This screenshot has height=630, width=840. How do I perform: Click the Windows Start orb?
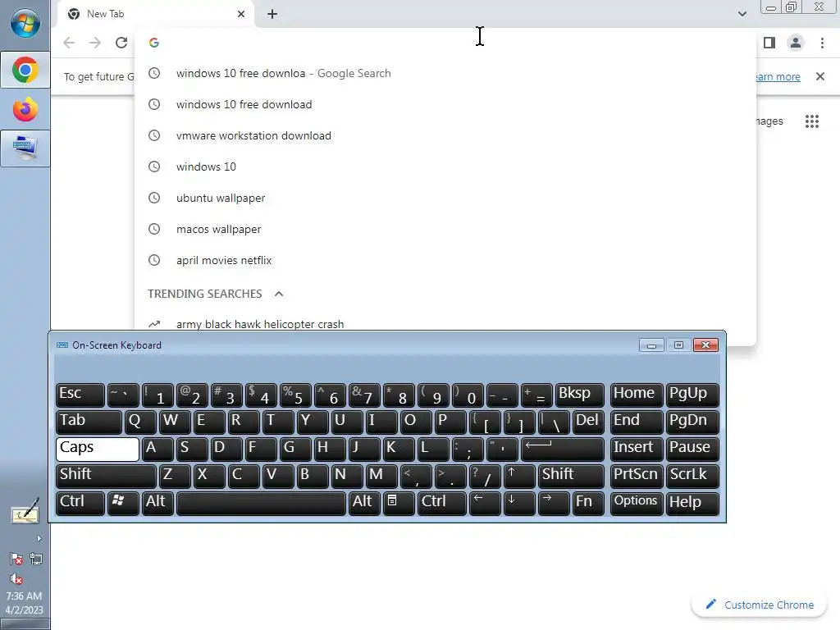tap(25, 24)
